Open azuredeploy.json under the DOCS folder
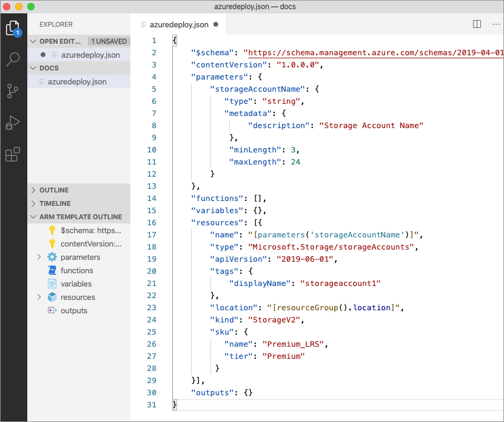Screen dimensions: 504x422 (77, 81)
